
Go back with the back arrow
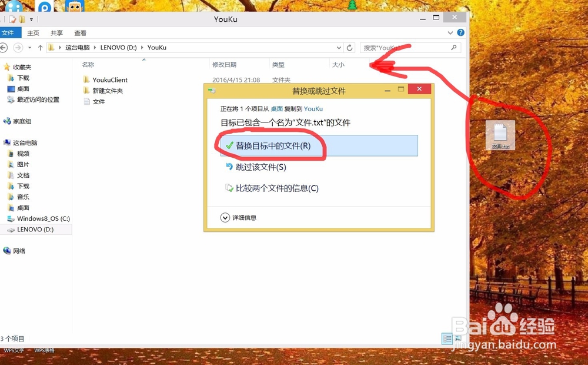pyautogui.click(x=3, y=48)
